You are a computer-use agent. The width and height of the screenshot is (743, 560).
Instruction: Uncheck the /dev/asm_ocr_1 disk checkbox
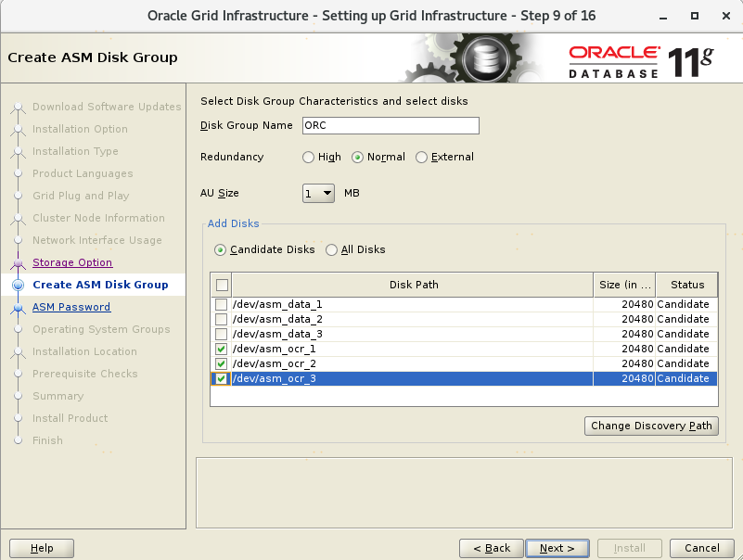point(221,350)
